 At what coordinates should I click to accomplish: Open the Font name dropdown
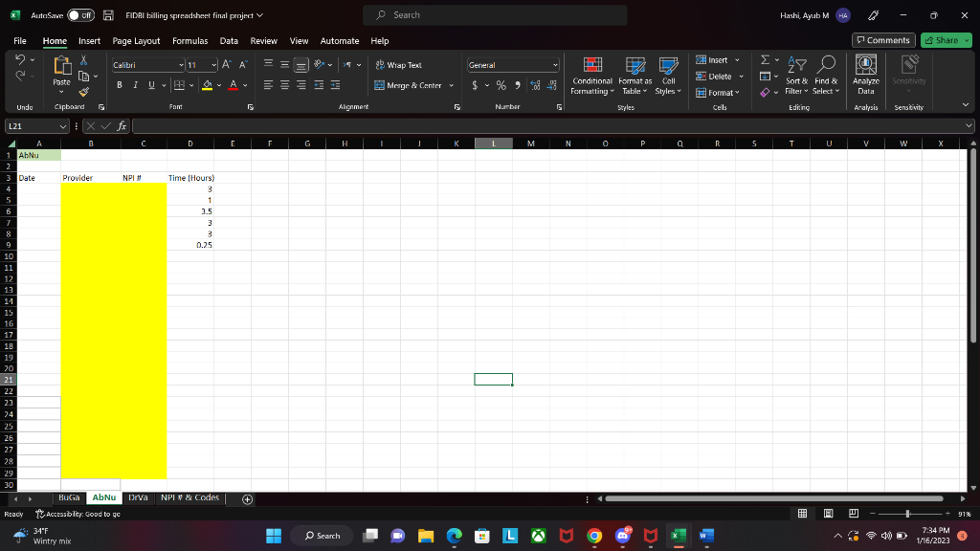pos(181,65)
